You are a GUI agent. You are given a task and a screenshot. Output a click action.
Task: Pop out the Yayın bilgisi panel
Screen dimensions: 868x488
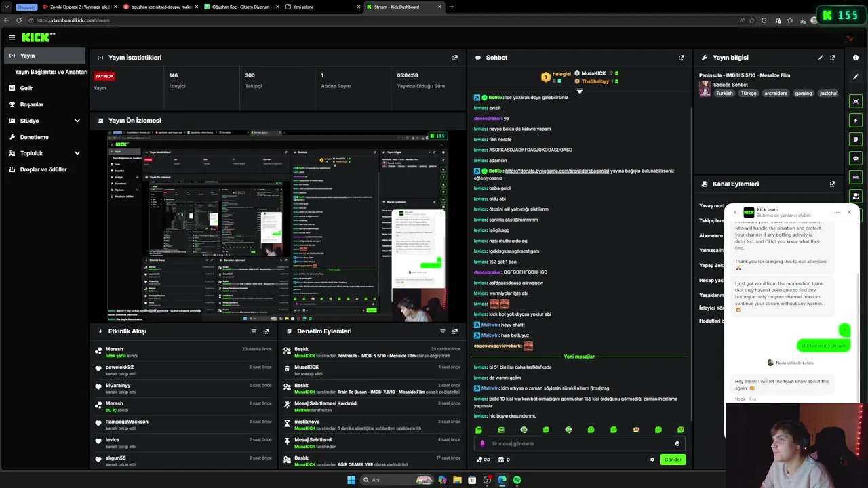point(833,58)
